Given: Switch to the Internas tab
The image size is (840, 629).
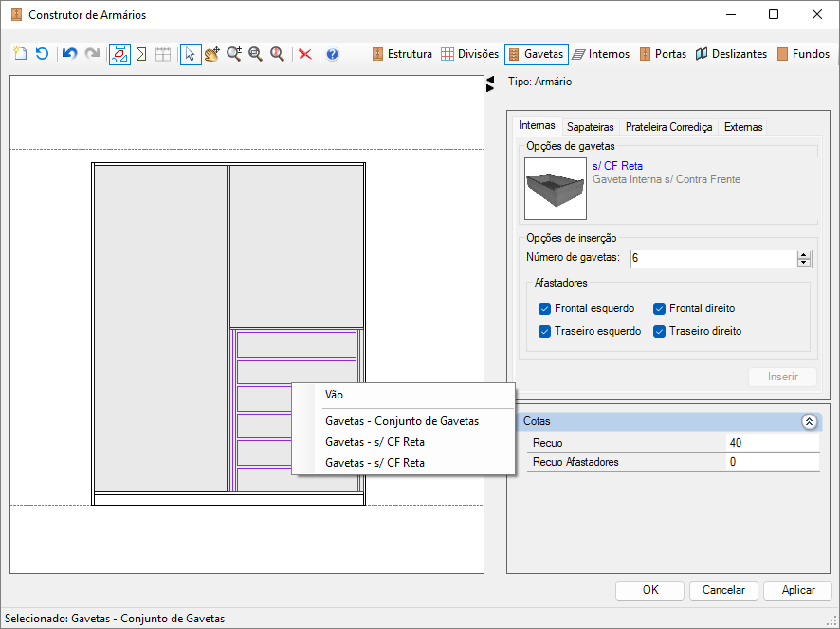Looking at the screenshot, I should (x=538, y=125).
